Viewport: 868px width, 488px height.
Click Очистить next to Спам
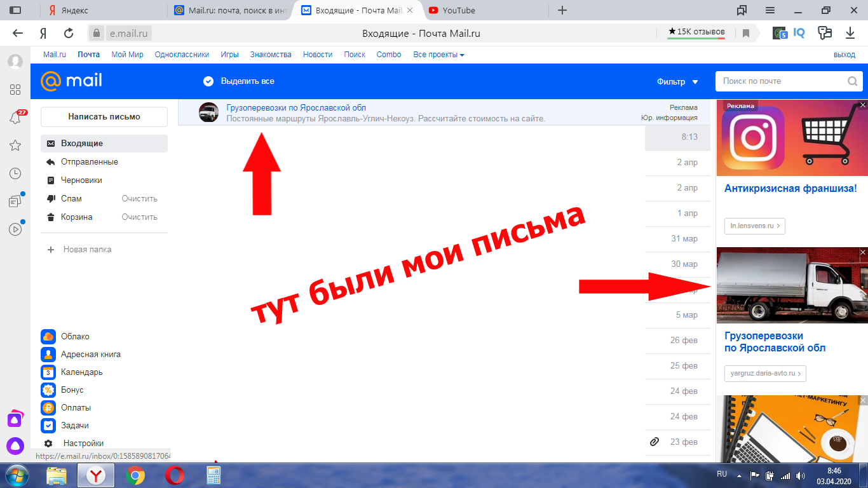(139, 199)
